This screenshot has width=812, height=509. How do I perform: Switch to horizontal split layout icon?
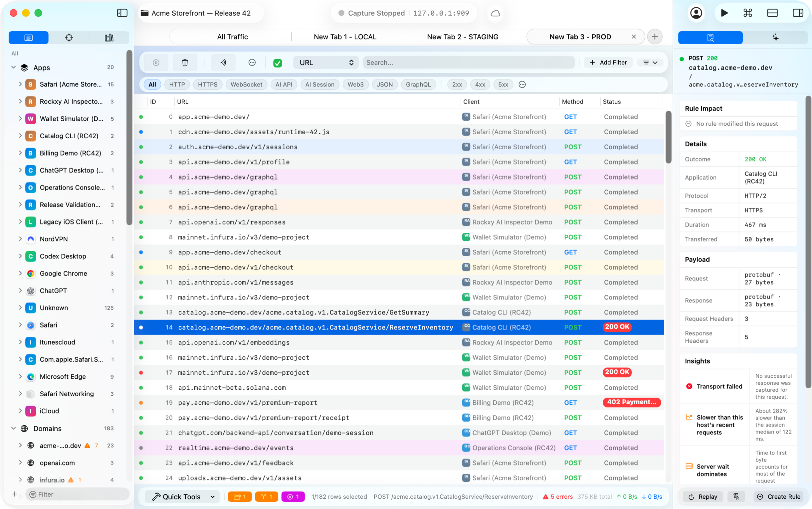point(772,13)
